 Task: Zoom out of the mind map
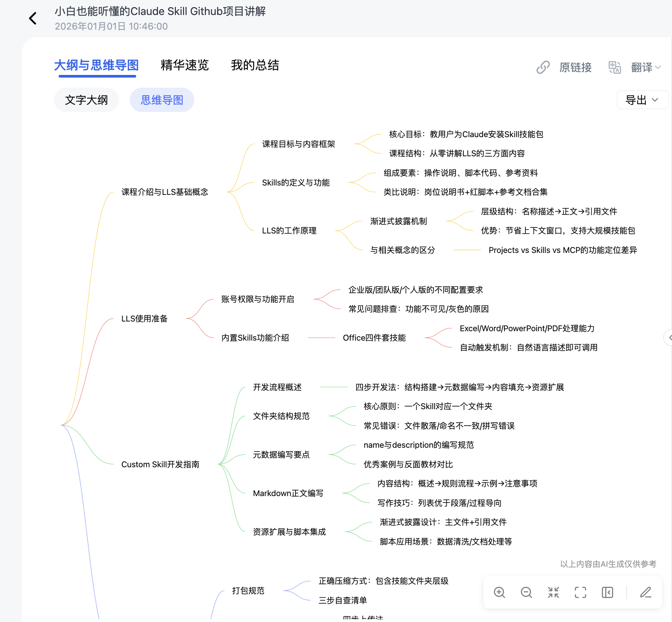526,592
